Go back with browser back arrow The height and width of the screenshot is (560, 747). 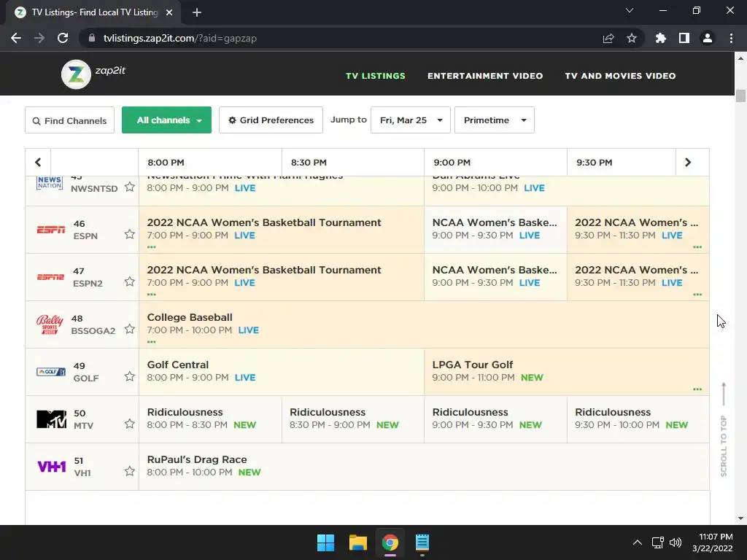16,38
